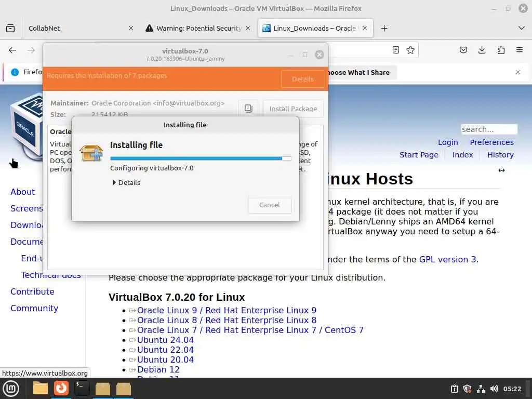The height and width of the screenshot is (399, 532).
Task: Close the Warning: Potential Security tab
Action: click(x=248, y=28)
